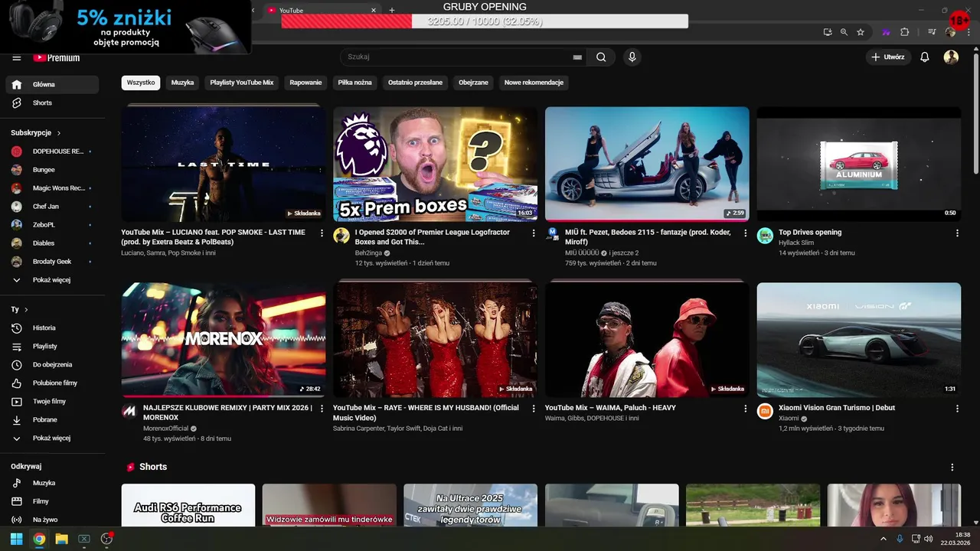Viewport: 980px width, 551px height.
Task: Click the install app icon in address bar
Action: coord(828,32)
